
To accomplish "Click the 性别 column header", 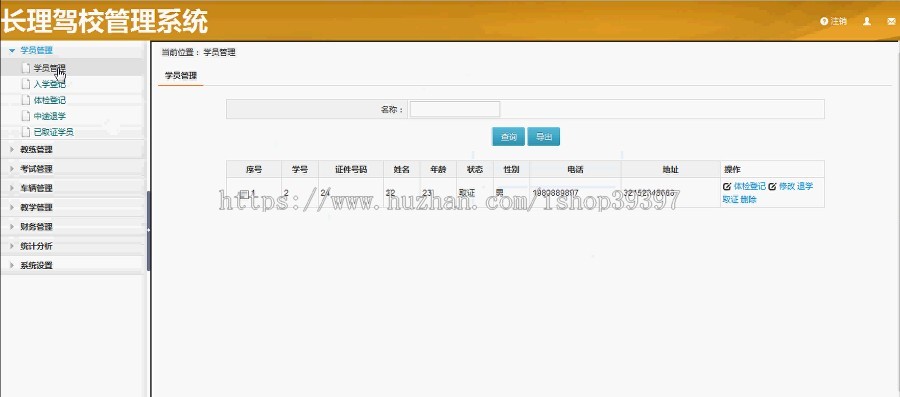I will click(511, 169).
